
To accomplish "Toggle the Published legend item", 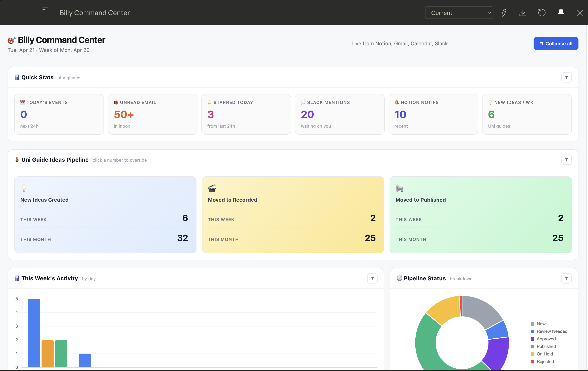I will [543, 347].
